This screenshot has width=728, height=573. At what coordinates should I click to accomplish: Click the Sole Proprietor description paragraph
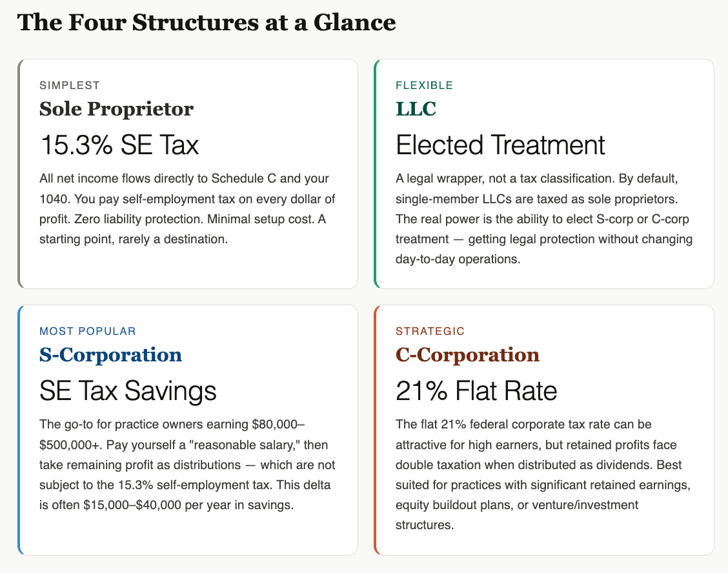pyautogui.click(x=187, y=208)
